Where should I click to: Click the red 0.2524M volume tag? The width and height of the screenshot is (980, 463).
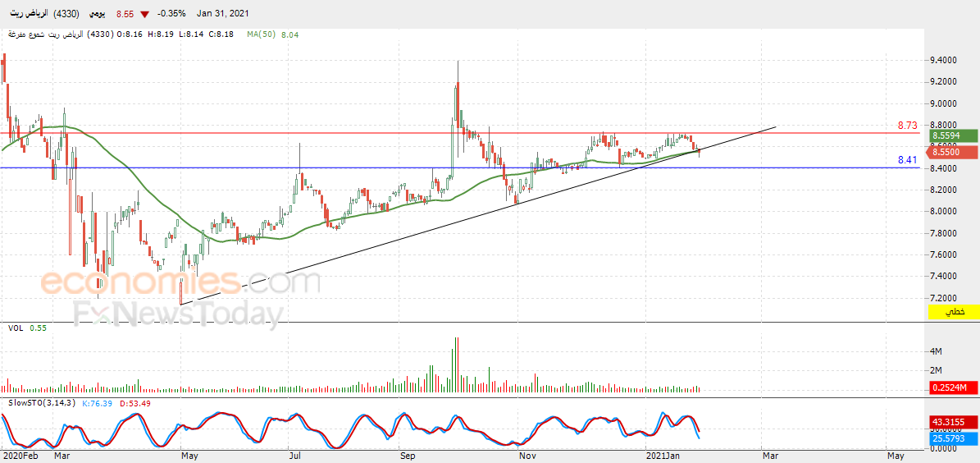point(954,387)
